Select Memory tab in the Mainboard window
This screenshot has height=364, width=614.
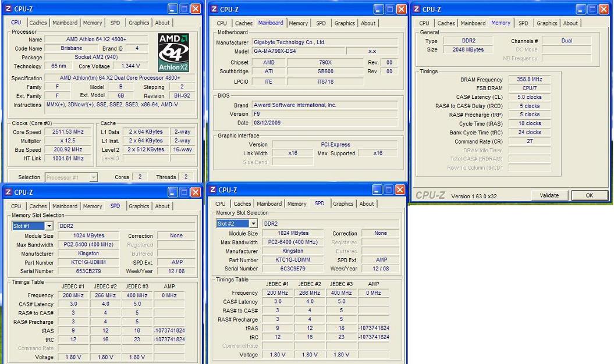point(299,23)
